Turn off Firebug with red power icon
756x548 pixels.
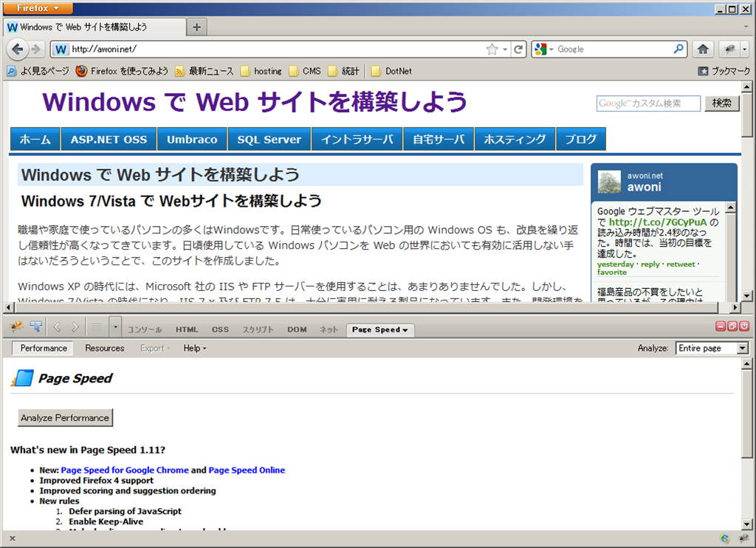pos(744,326)
